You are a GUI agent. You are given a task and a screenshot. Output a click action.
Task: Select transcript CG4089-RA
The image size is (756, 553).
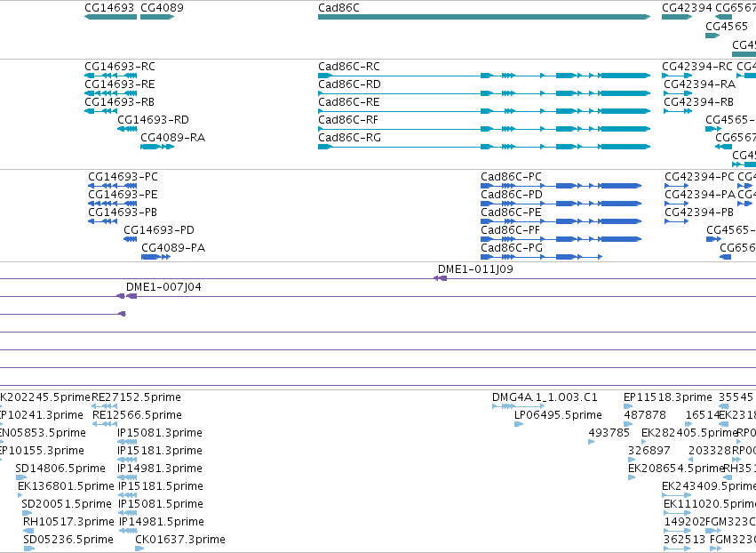coord(172,138)
